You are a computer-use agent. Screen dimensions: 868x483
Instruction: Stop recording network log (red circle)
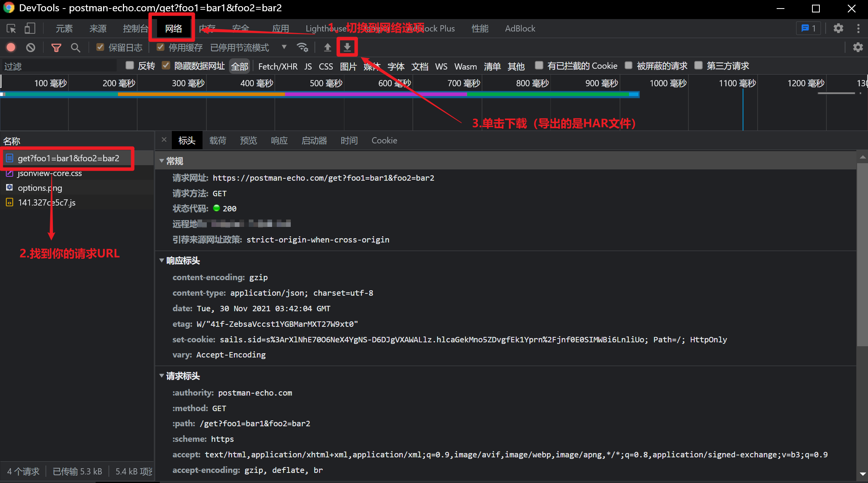(11, 47)
